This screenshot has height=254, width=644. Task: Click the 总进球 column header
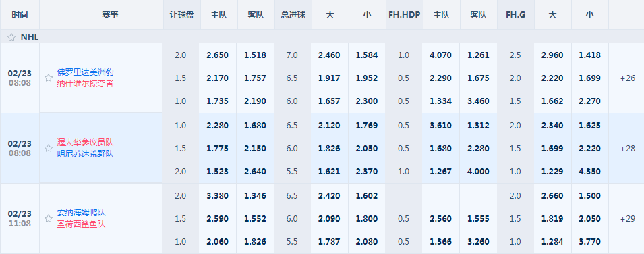pos(293,15)
